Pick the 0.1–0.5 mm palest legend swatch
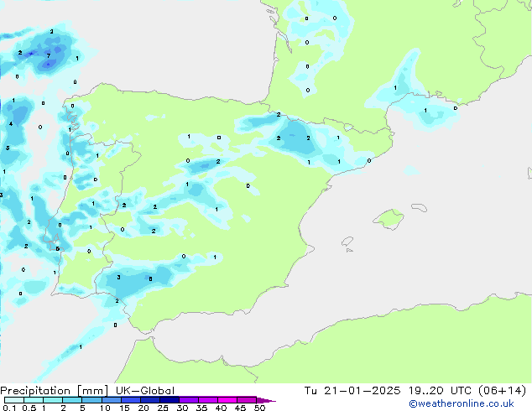532x411 pixels. 14,400
